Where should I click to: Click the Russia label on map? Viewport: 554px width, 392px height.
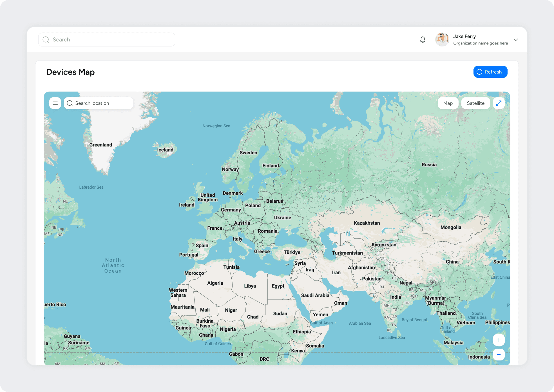[x=429, y=165]
